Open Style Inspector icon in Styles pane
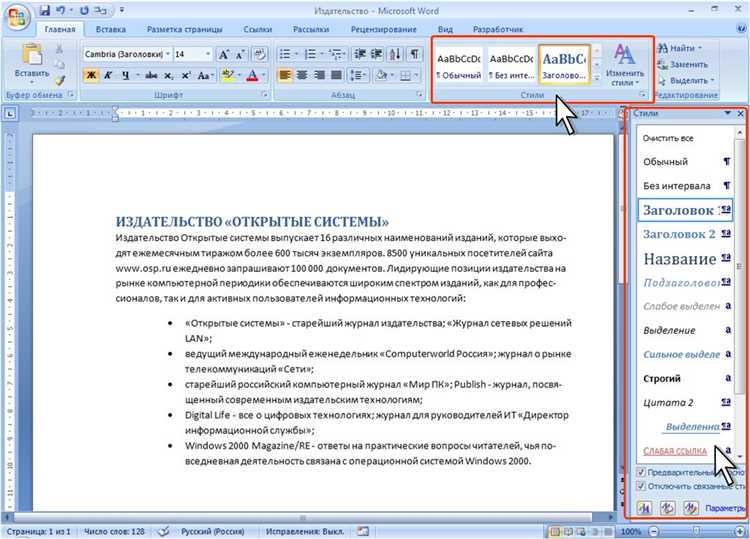The height and width of the screenshot is (539, 750). point(668,507)
